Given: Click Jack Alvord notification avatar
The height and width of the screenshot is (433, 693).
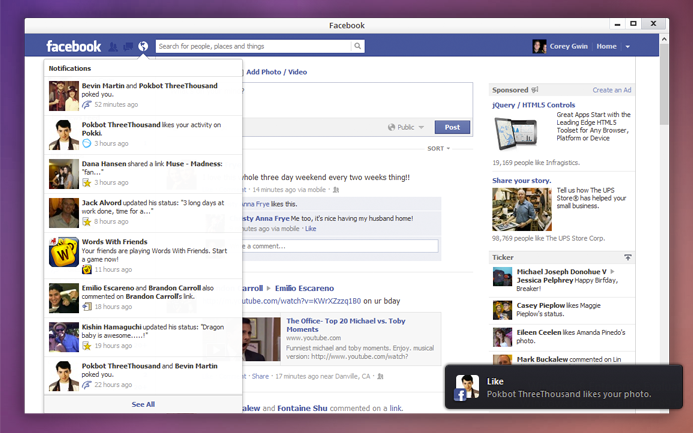Looking at the screenshot, I should coord(64,213).
